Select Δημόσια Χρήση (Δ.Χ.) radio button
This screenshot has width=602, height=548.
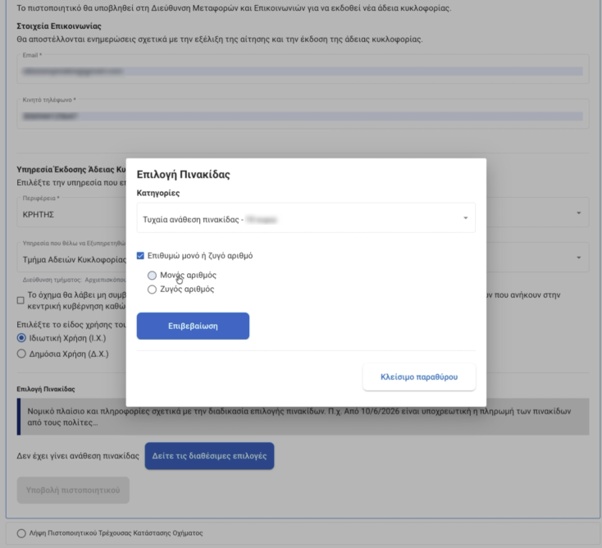click(22, 354)
